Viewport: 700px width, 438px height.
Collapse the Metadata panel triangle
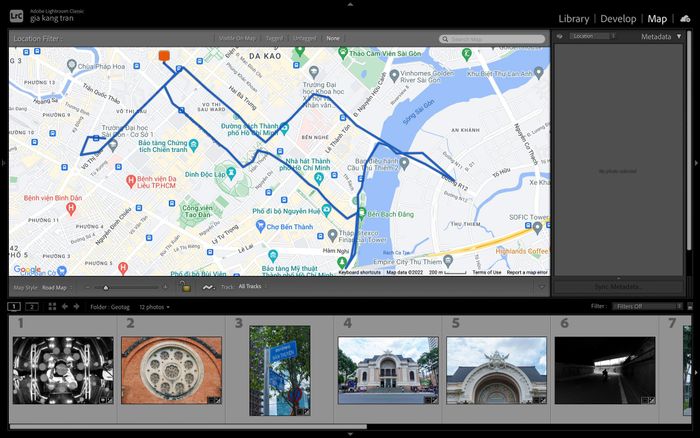[x=679, y=36]
